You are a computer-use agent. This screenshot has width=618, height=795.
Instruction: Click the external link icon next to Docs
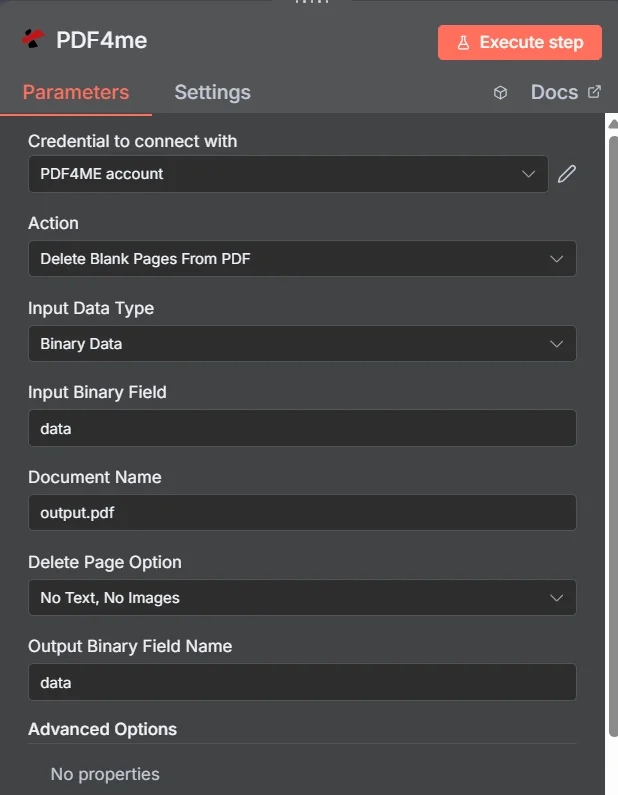pos(594,92)
